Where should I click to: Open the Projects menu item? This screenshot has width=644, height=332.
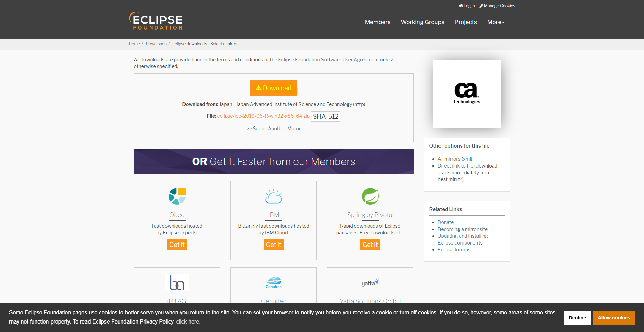pos(466,22)
